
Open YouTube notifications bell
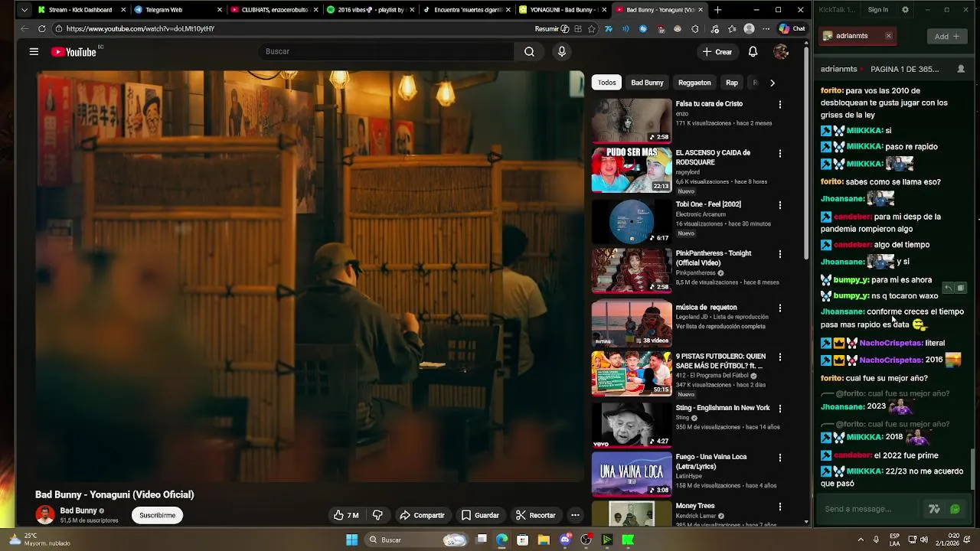(x=753, y=51)
